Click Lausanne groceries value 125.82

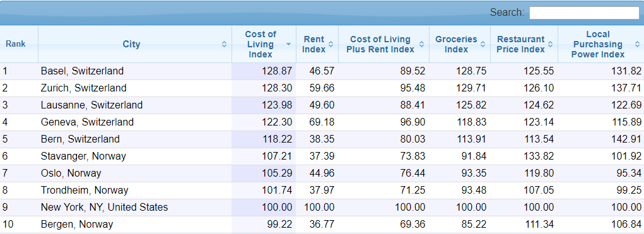tap(471, 105)
